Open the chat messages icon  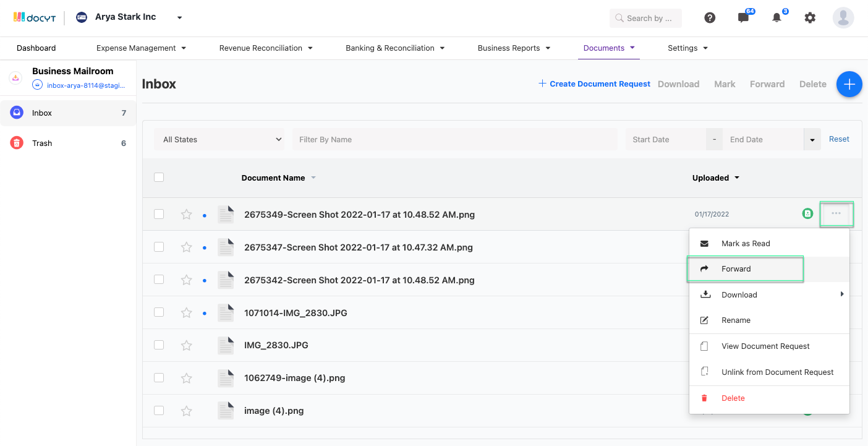click(743, 18)
